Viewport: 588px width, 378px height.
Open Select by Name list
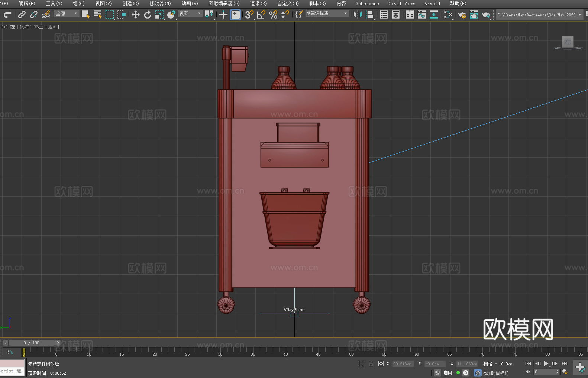click(x=98, y=14)
